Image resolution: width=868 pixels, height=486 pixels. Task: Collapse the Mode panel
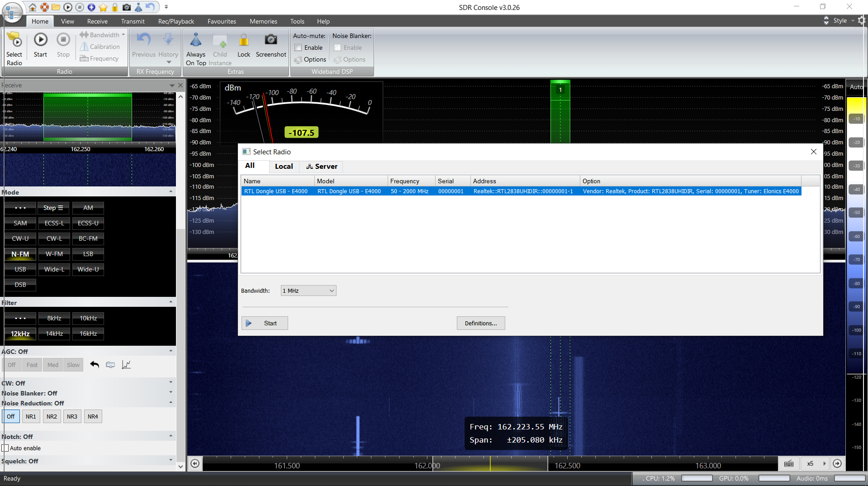(x=171, y=191)
